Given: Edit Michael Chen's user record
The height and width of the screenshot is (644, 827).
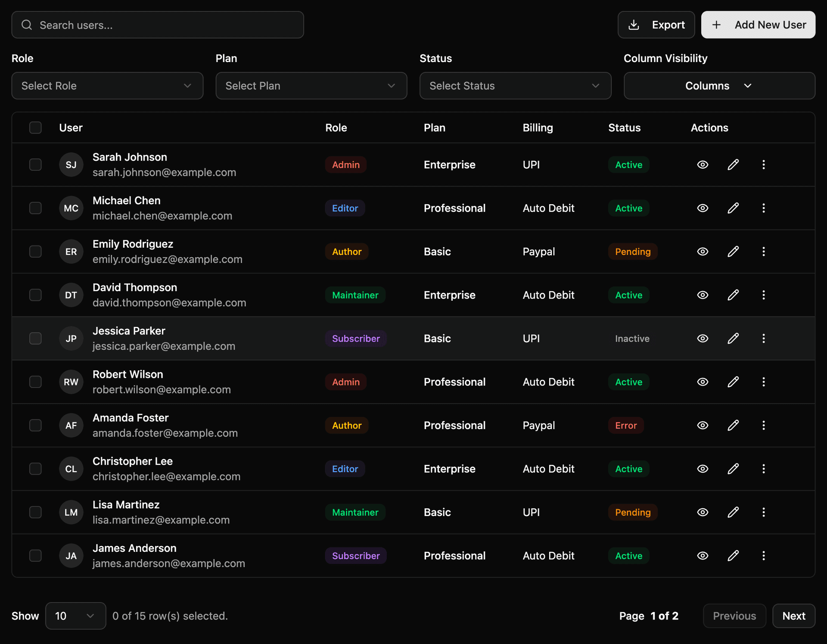Looking at the screenshot, I should coord(733,208).
